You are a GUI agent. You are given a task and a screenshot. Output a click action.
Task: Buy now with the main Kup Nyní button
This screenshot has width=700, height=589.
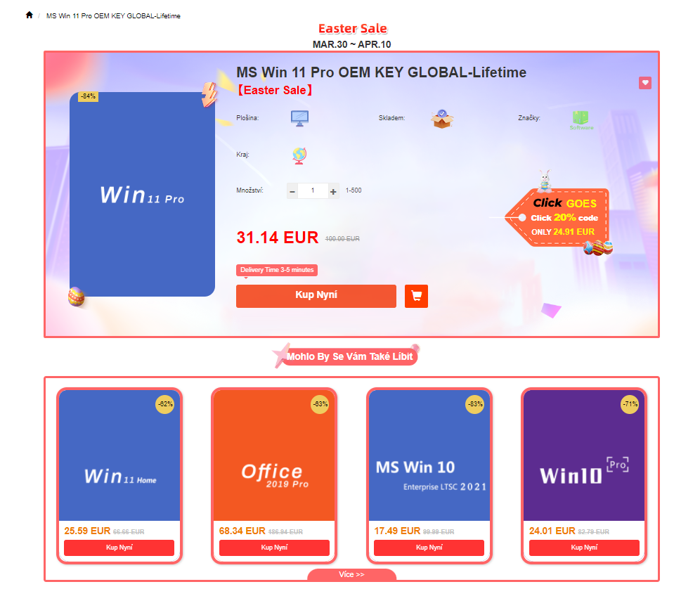tap(316, 296)
